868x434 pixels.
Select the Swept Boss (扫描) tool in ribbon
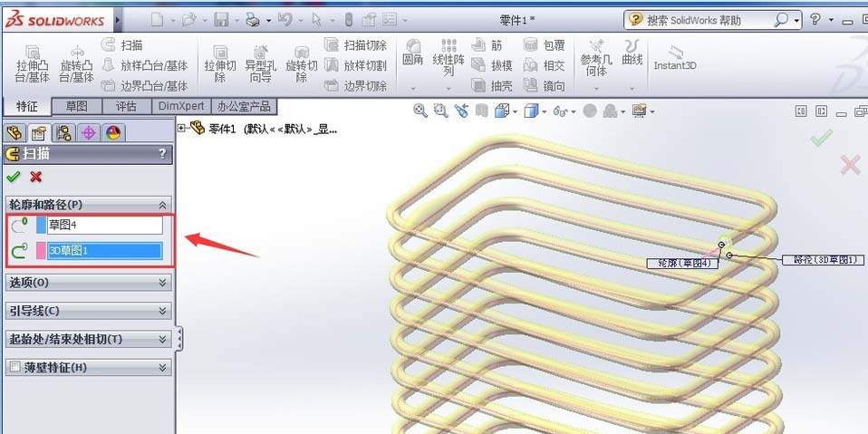pos(122,44)
